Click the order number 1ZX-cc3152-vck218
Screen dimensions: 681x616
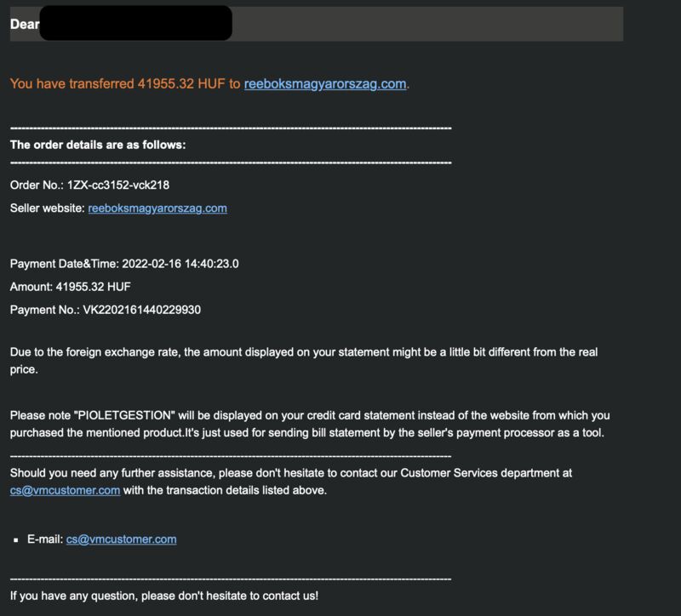click(x=118, y=185)
